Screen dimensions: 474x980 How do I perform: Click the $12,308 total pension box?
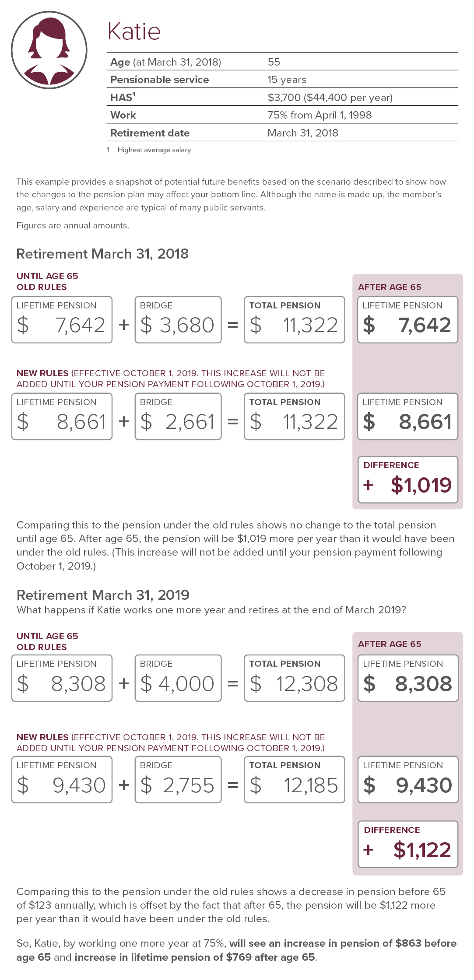[294, 678]
